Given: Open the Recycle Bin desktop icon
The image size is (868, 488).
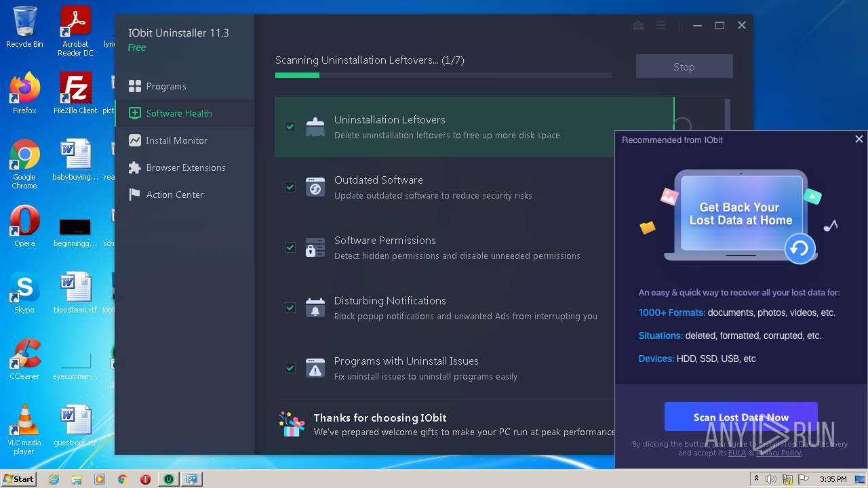Looking at the screenshot, I should [x=24, y=28].
